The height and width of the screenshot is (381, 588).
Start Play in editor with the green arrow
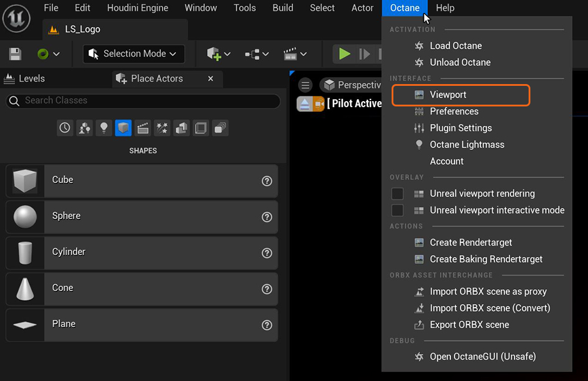(x=344, y=54)
